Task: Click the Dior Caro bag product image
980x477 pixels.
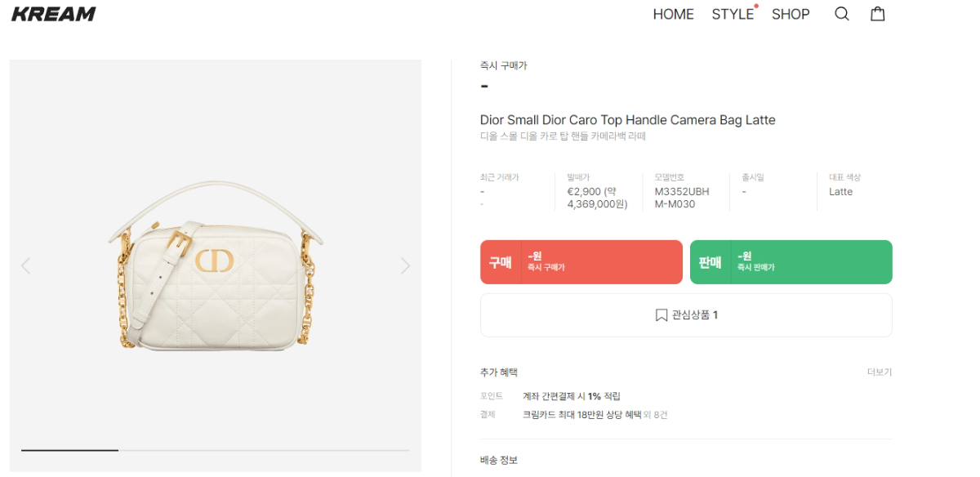Action: pyautogui.click(x=216, y=265)
